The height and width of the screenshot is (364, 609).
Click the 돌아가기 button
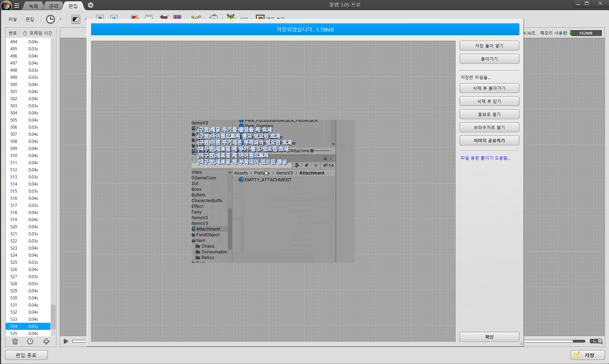pyautogui.click(x=489, y=59)
